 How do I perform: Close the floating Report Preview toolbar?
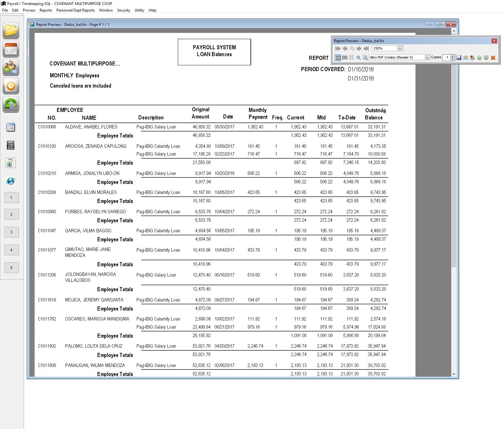pyautogui.click(x=494, y=41)
